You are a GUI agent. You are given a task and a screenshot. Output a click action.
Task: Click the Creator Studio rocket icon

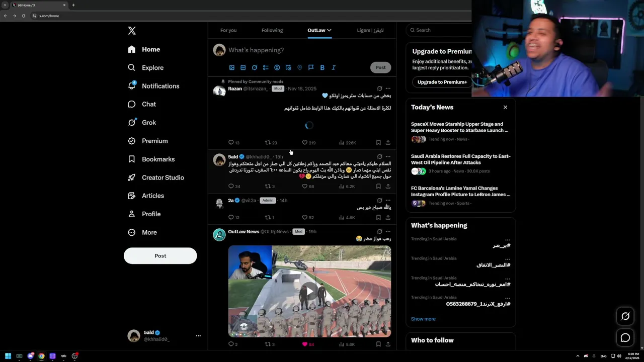(132, 177)
